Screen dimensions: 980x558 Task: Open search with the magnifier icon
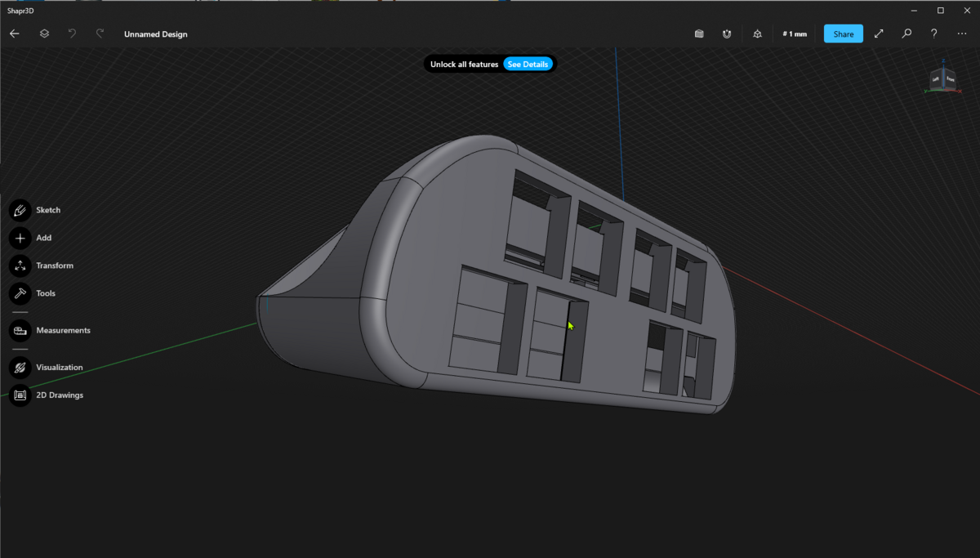(x=906, y=34)
